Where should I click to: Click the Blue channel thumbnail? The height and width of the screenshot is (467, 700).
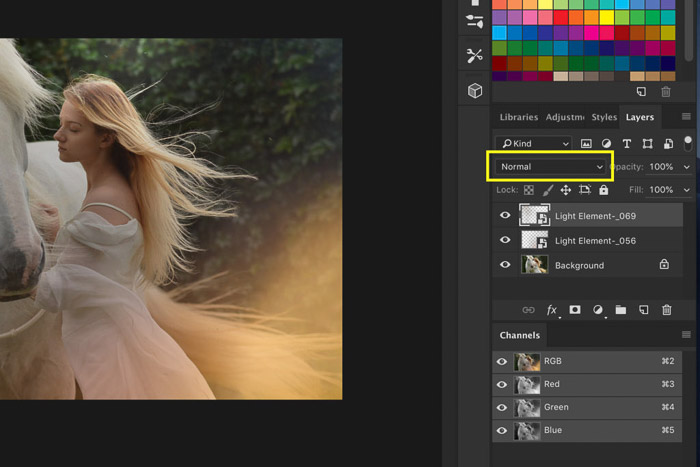(527, 431)
